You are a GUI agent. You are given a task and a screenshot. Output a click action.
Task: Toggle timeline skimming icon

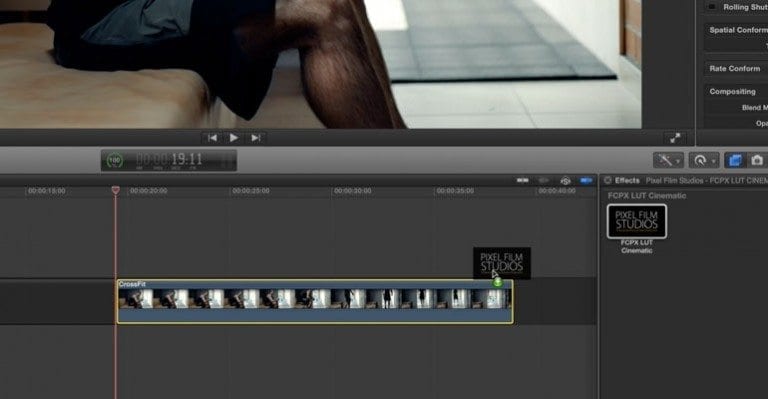[x=523, y=181]
